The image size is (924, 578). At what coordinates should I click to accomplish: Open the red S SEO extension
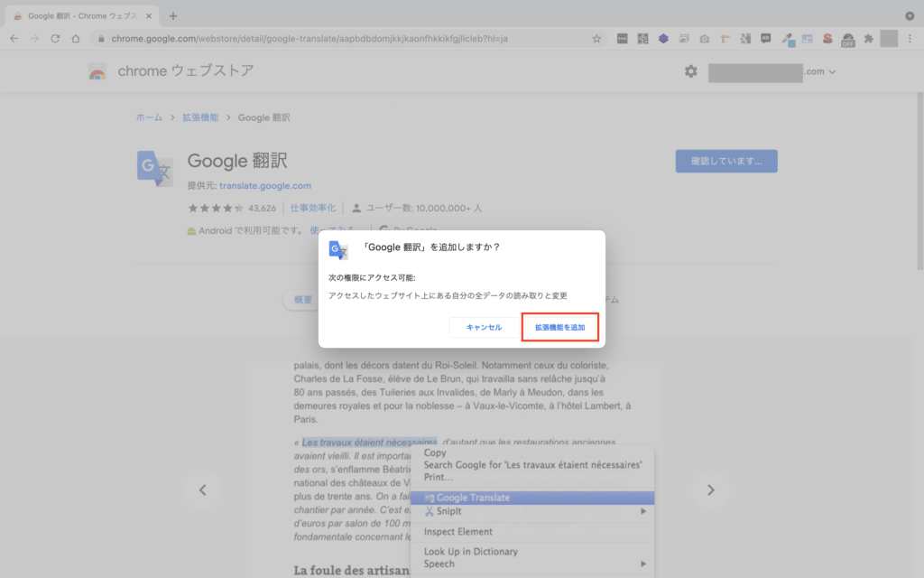(x=827, y=39)
